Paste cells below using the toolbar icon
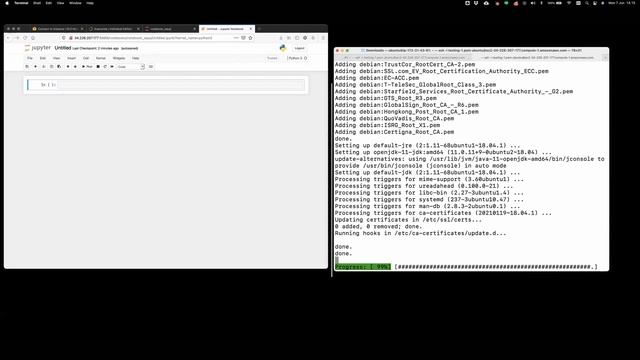Viewport: 640px width, 360px height. pos(59,67)
